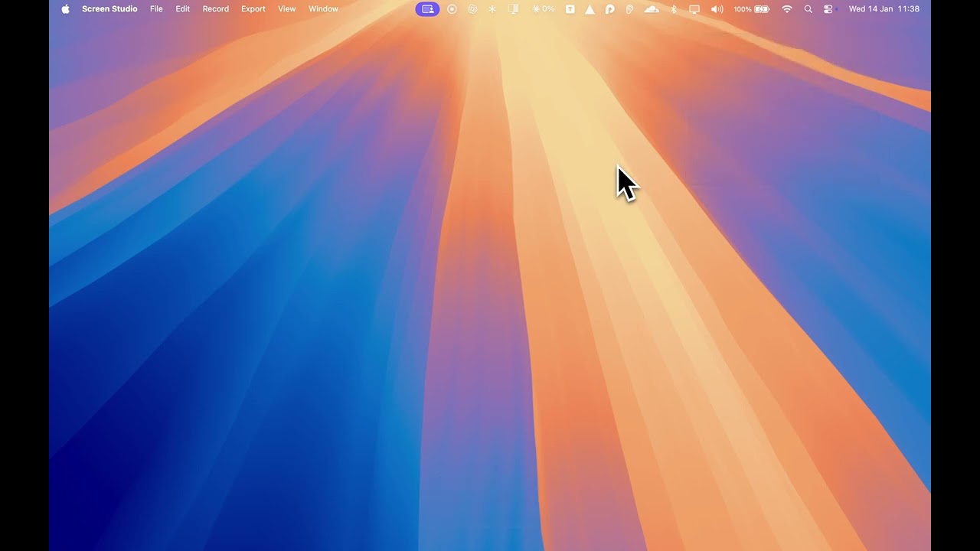Click the asterisk-shaped menu bar icon
The height and width of the screenshot is (551, 980).
click(492, 9)
